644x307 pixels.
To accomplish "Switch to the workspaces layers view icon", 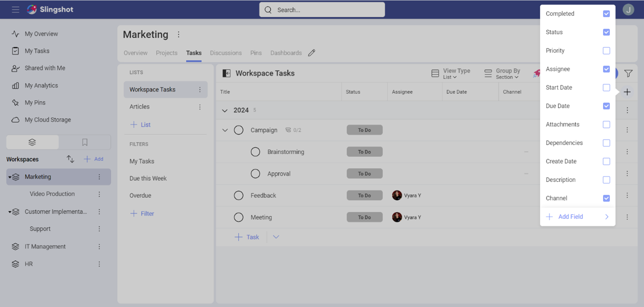I will (x=32, y=142).
